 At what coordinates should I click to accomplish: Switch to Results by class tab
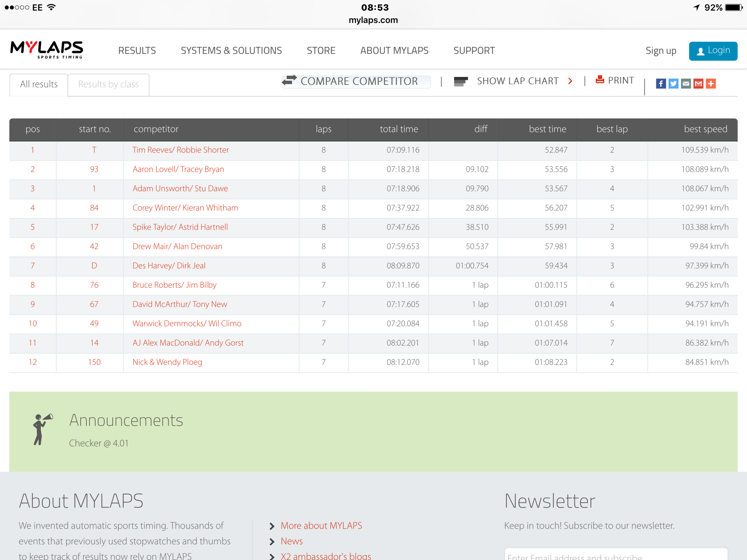(x=108, y=85)
